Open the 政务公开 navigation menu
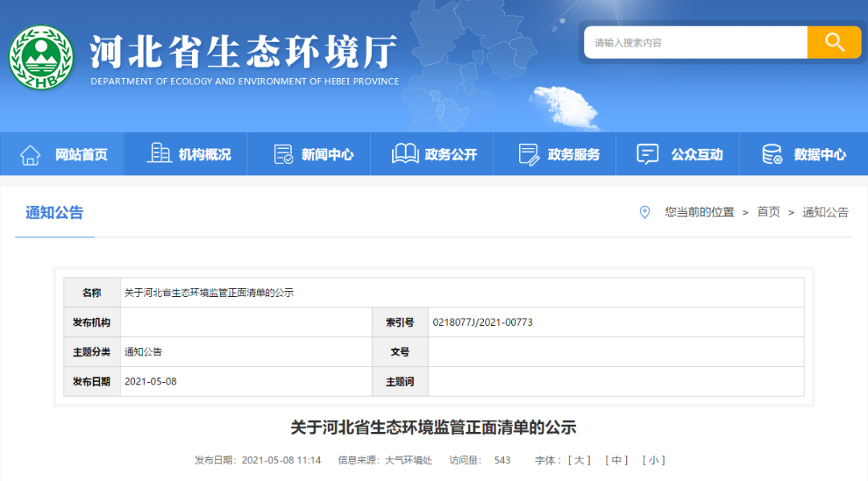The image size is (868, 481). click(x=451, y=154)
